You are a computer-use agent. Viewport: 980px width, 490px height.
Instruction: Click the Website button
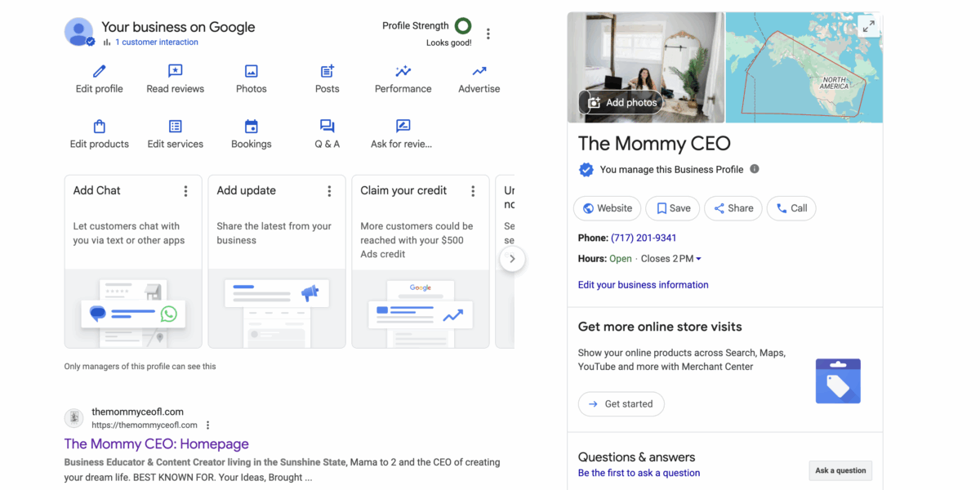[x=607, y=208]
